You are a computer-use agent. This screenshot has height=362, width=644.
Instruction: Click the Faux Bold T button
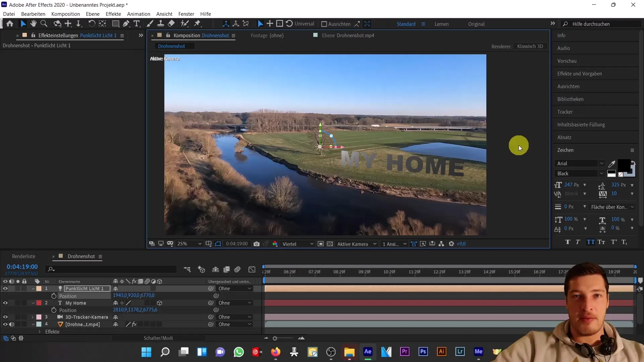[x=568, y=242]
